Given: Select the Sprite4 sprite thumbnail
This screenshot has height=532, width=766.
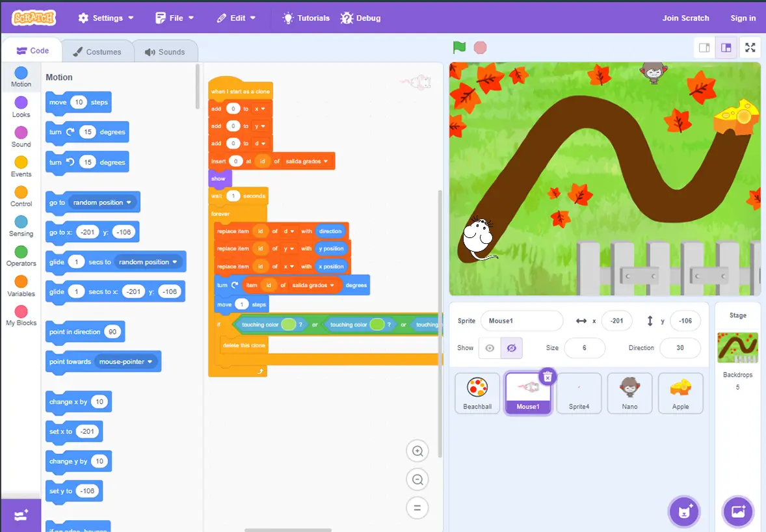Looking at the screenshot, I should [579, 393].
